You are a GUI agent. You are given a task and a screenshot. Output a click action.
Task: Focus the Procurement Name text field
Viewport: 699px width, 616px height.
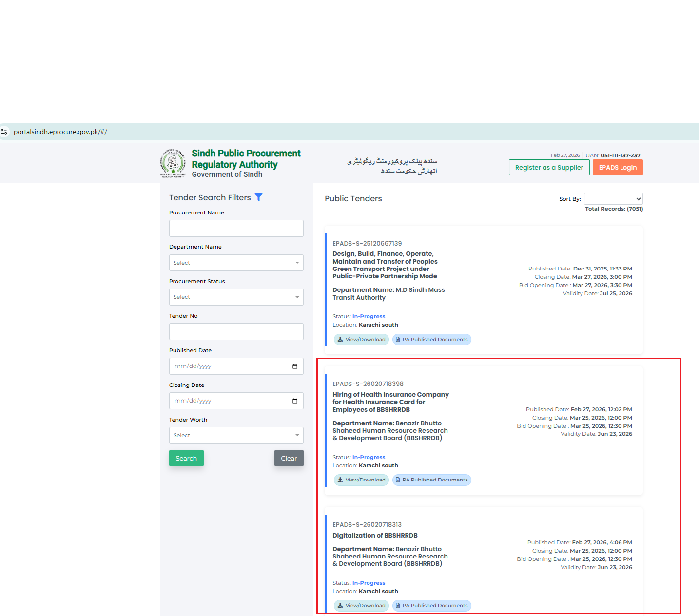pos(236,229)
